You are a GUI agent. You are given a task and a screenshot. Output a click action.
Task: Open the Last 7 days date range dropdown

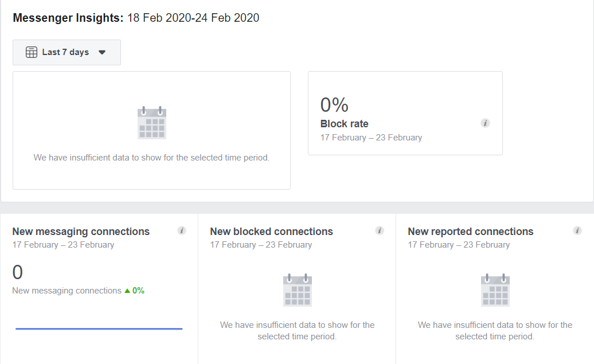point(67,52)
